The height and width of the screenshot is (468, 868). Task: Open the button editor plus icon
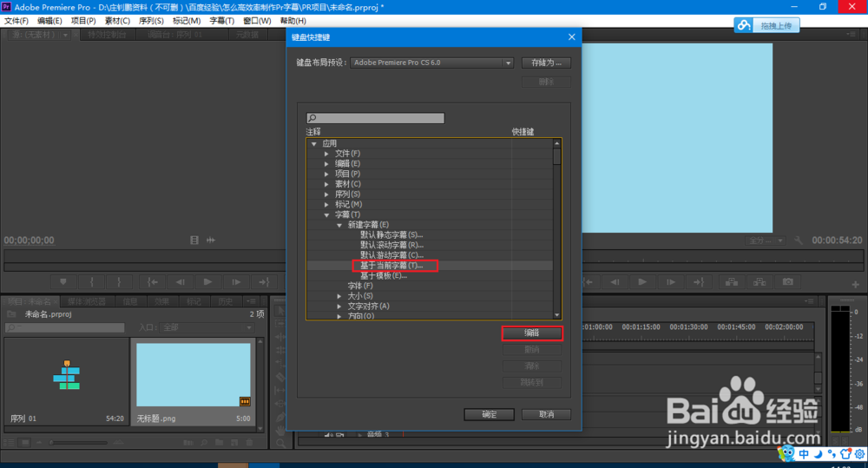click(x=855, y=284)
